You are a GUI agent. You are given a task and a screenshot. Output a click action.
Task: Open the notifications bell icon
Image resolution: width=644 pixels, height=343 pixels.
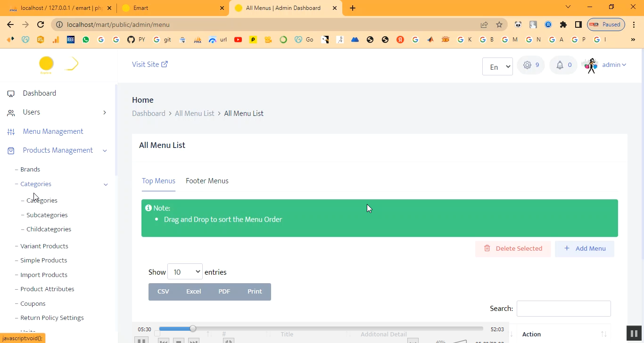(560, 65)
